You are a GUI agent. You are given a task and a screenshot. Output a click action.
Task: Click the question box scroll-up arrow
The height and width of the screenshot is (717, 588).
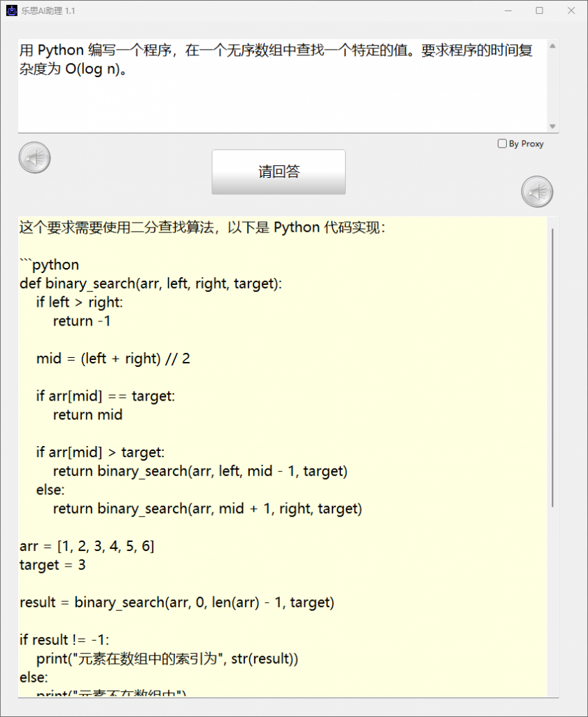(552, 46)
